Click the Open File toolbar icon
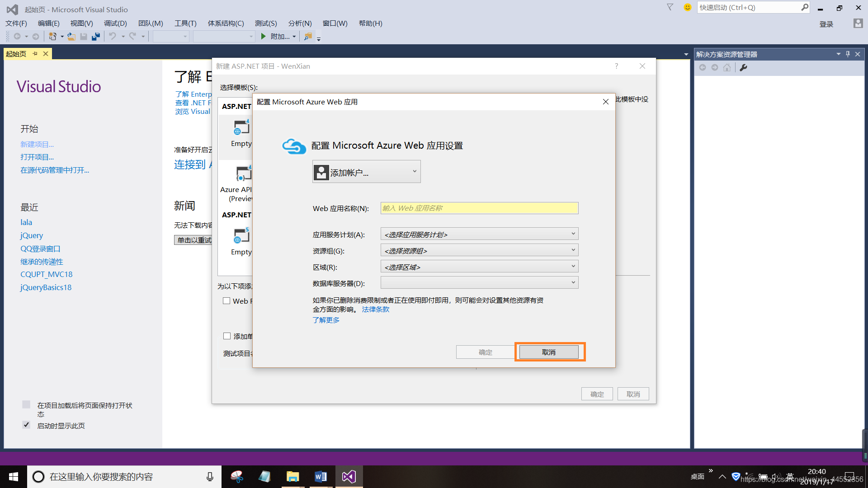868x488 pixels. 71,37
